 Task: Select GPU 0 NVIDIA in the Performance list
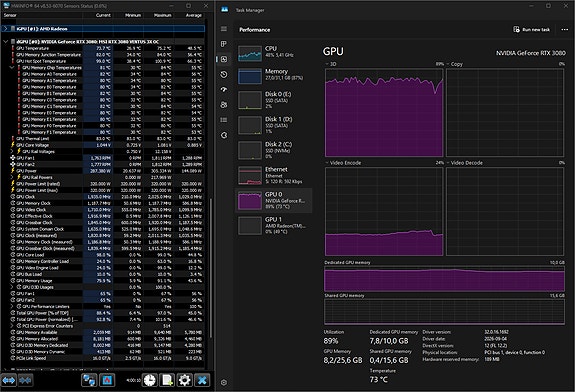pos(274,201)
